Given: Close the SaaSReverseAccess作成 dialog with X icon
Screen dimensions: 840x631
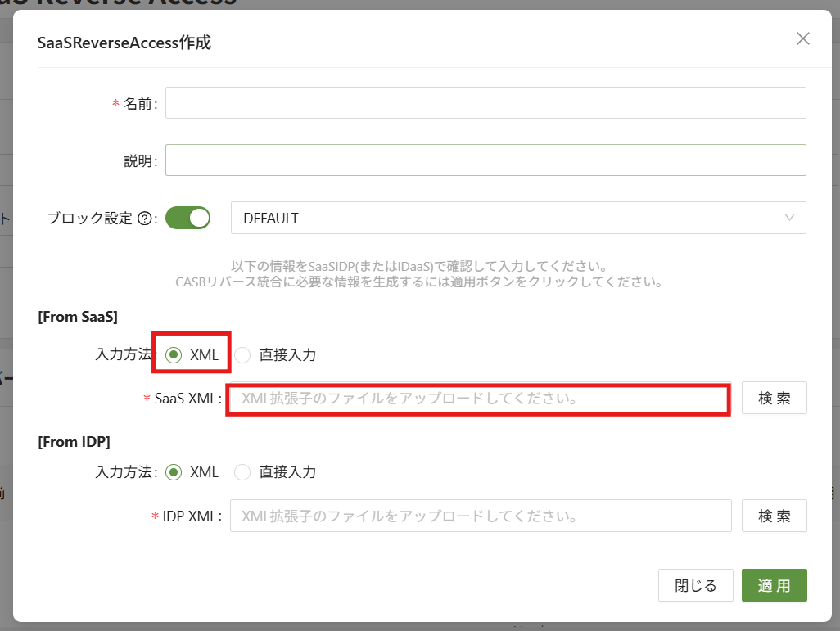Looking at the screenshot, I should tap(803, 38).
